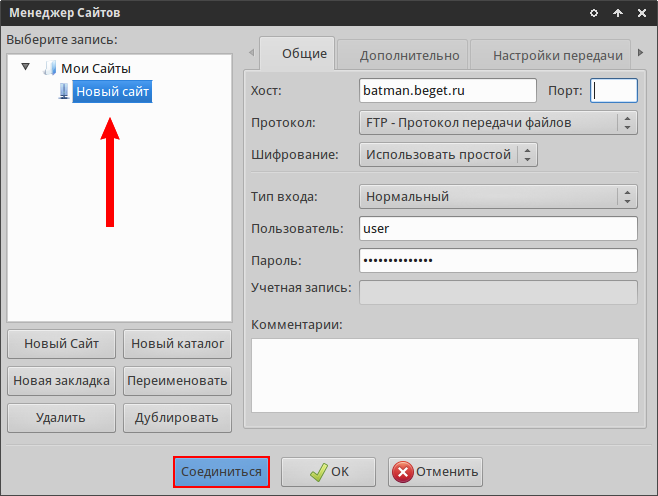Image resolution: width=658 pixels, height=496 pixels.
Task: Create a Новый каталог
Action: tap(177, 344)
